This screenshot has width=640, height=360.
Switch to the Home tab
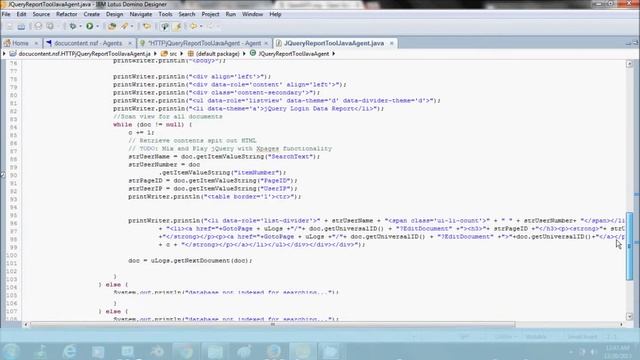pos(20,43)
